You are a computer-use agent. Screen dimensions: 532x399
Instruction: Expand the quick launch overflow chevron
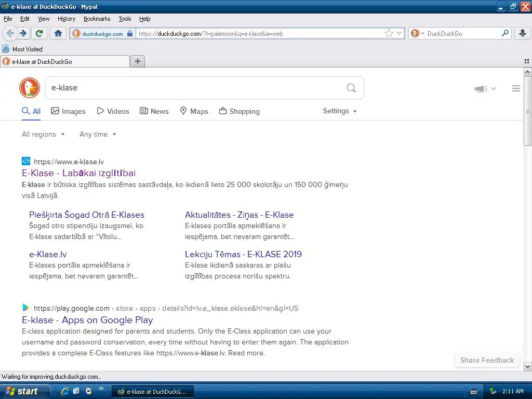point(101,389)
